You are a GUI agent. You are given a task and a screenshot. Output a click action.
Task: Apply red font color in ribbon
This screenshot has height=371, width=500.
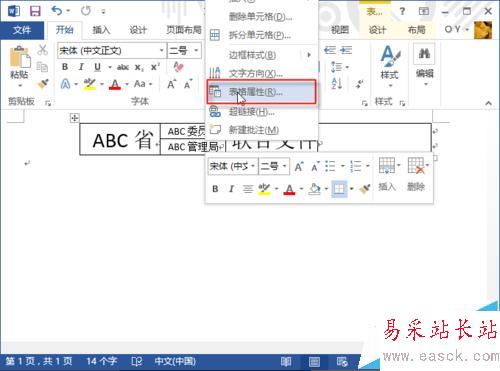tap(115, 84)
